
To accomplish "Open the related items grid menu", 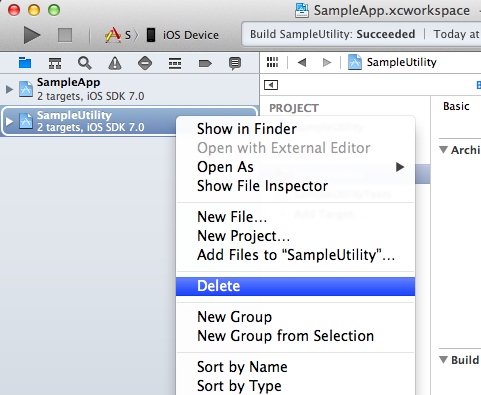I will (272, 62).
